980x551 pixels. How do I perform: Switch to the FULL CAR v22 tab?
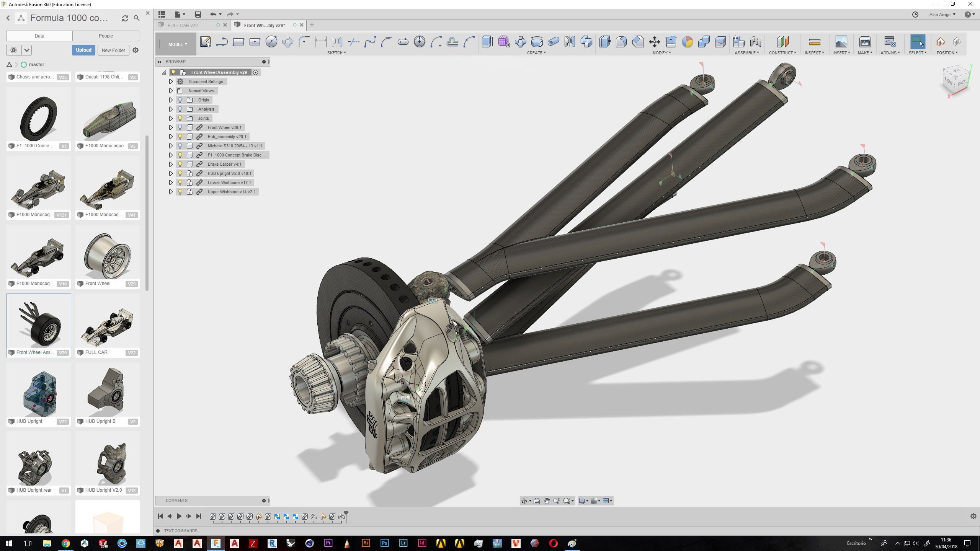pos(183,25)
